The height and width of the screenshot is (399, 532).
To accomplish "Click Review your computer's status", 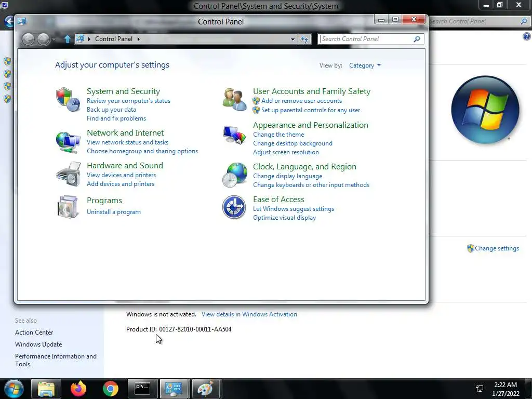I will point(129,101).
